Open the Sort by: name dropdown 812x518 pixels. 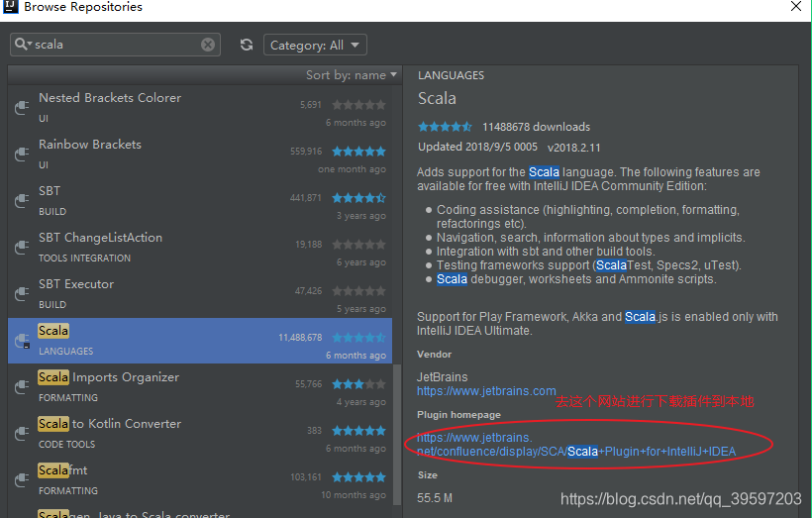(352, 75)
